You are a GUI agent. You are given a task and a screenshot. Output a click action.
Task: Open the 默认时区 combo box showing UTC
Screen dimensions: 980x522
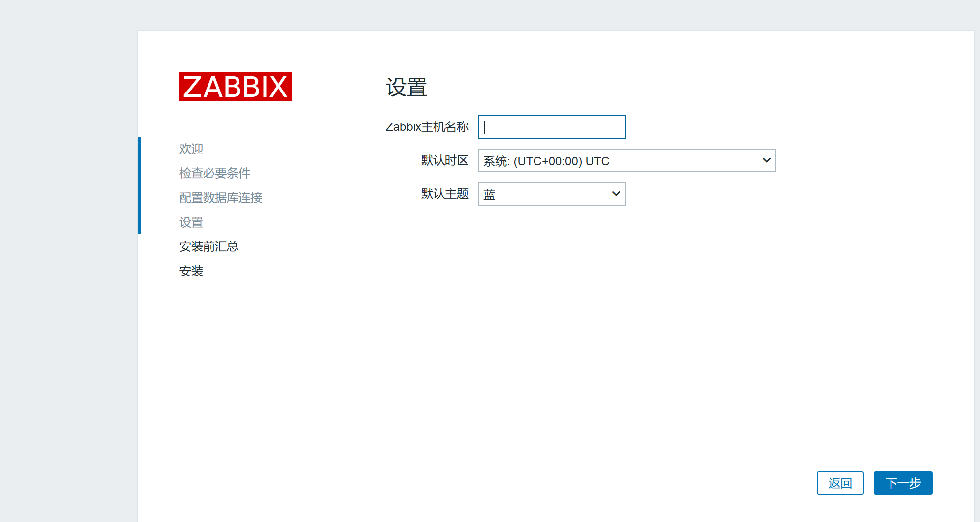click(x=626, y=160)
